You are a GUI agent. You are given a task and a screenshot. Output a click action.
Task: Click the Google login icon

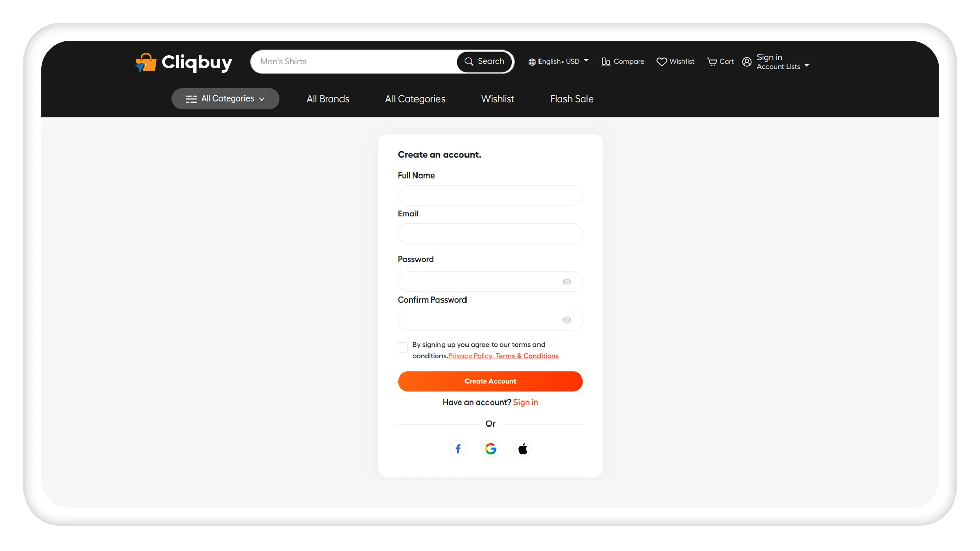pyautogui.click(x=491, y=448)
